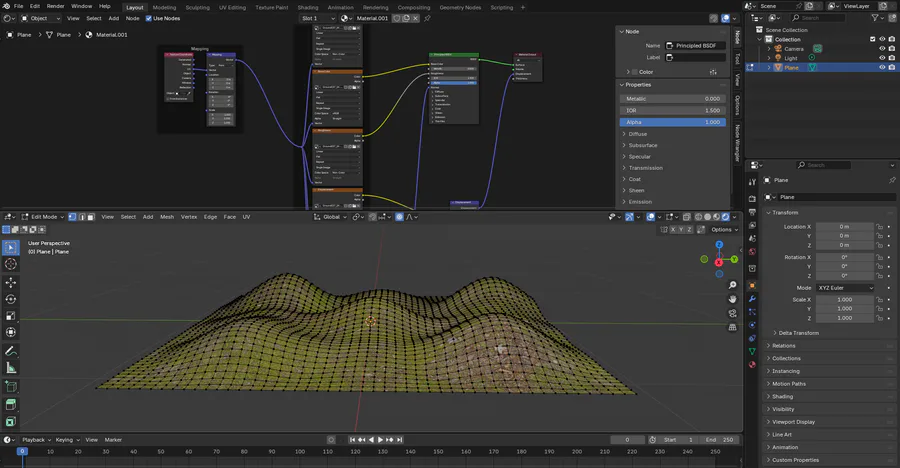Image resolution: width=900 pixels, height=468 pixels.
Task: Select the Rotate tool in viewport toolbar
Action: pos(11,299)
